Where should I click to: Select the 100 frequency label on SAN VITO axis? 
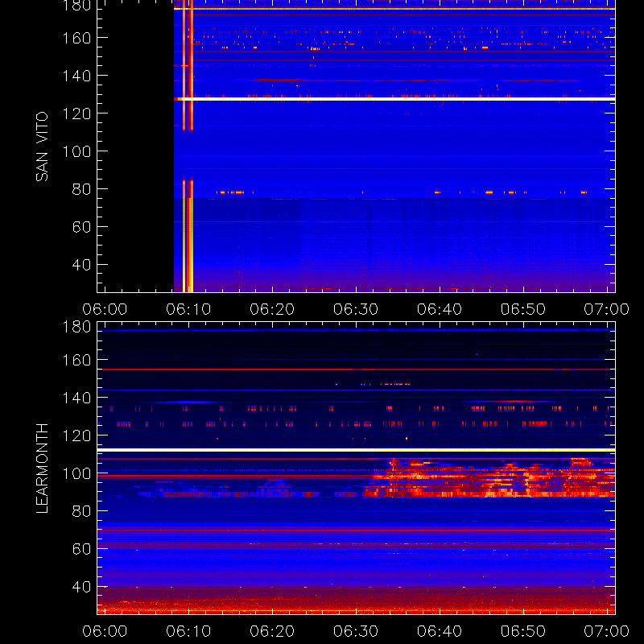point(76,151)
